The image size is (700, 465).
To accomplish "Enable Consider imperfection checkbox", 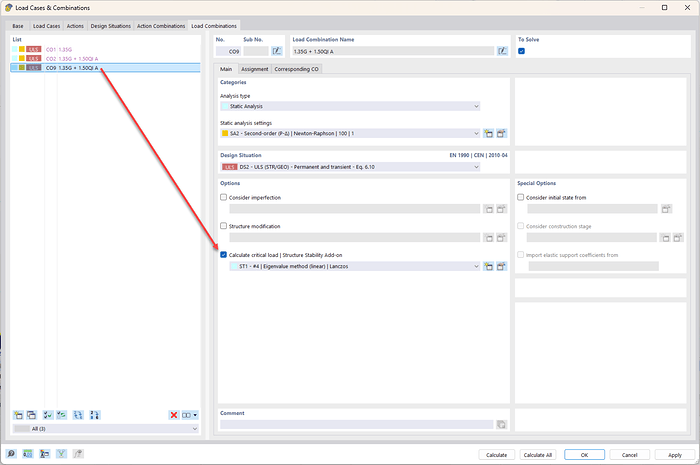I will click(x=224, y=197).
